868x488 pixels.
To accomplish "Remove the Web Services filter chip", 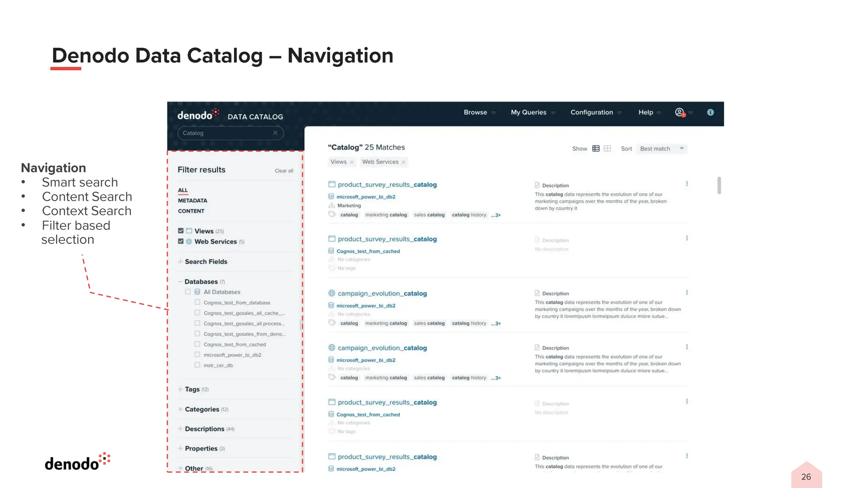I will tap(403, 162).
